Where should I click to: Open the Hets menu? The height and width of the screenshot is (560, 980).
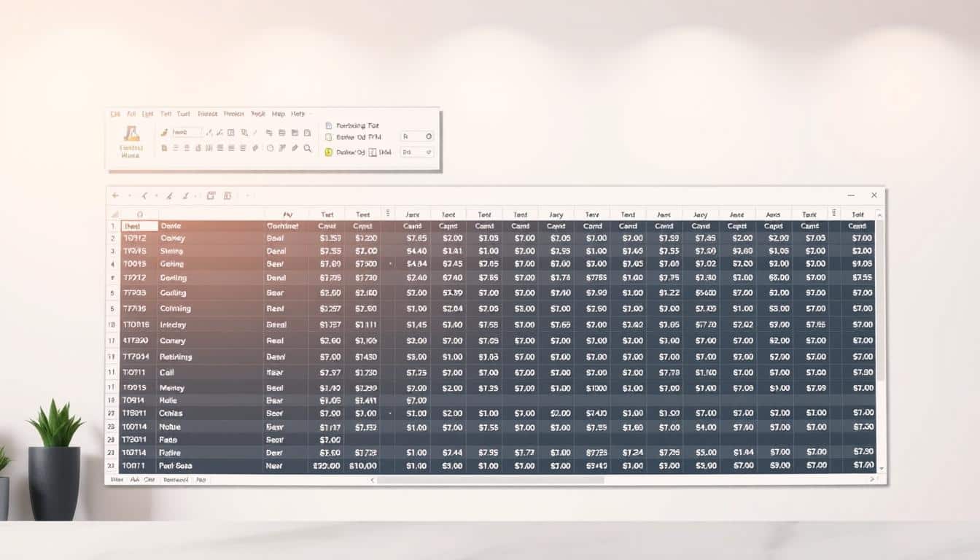pyautogui.click(x=297, y=114)
